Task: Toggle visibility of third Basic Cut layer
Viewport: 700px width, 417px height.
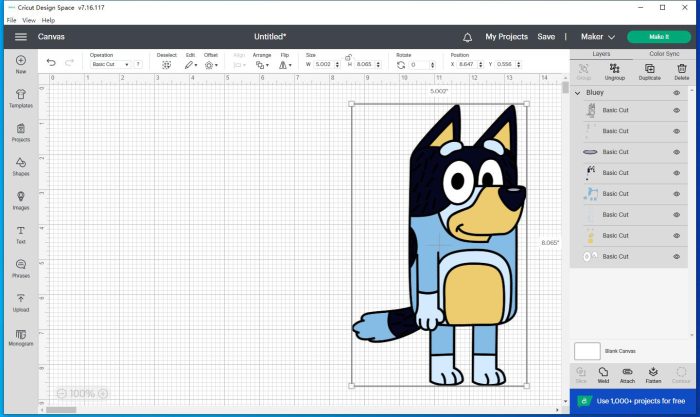Action: [677, 152]
